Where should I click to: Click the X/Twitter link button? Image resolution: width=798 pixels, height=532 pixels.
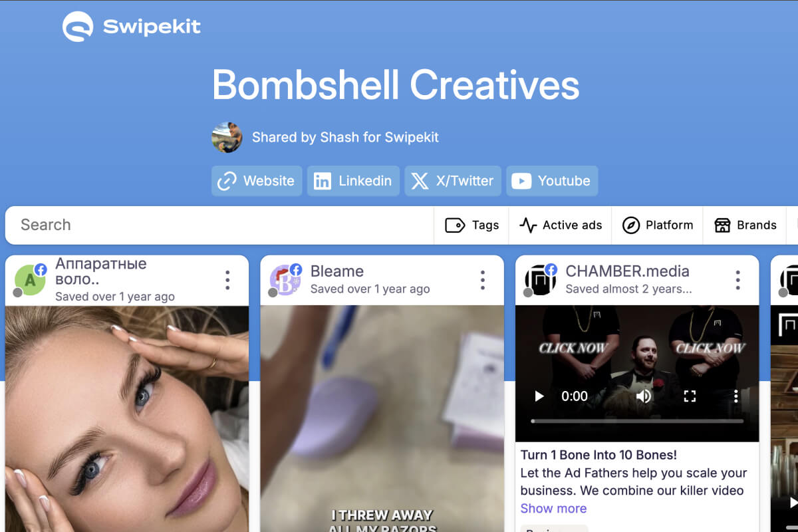pyautogui.click(x=453, y=181)
